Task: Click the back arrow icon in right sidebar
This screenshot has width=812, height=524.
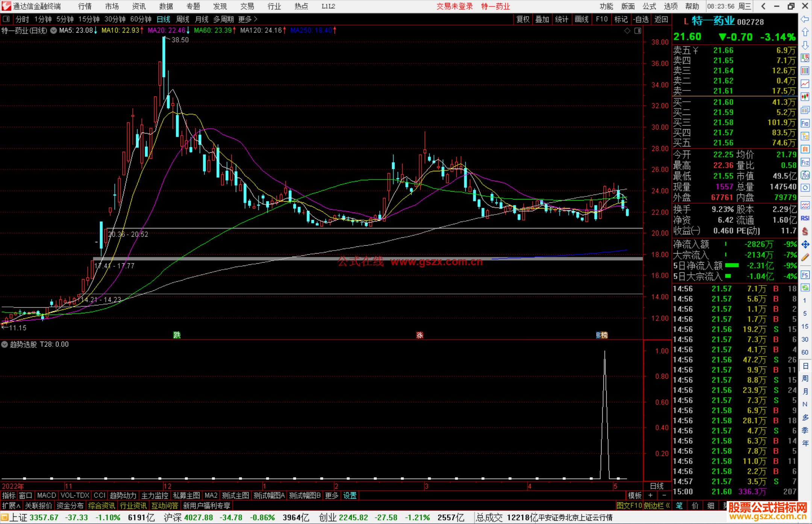Action: coord(805,19)
